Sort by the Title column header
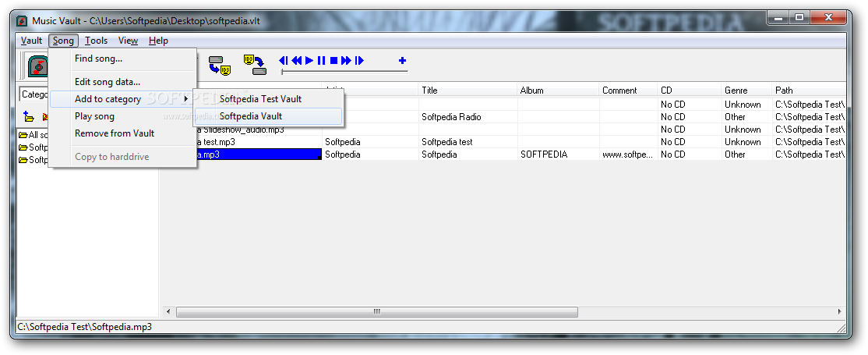The image size is (868, 355). tap(468, 91)
